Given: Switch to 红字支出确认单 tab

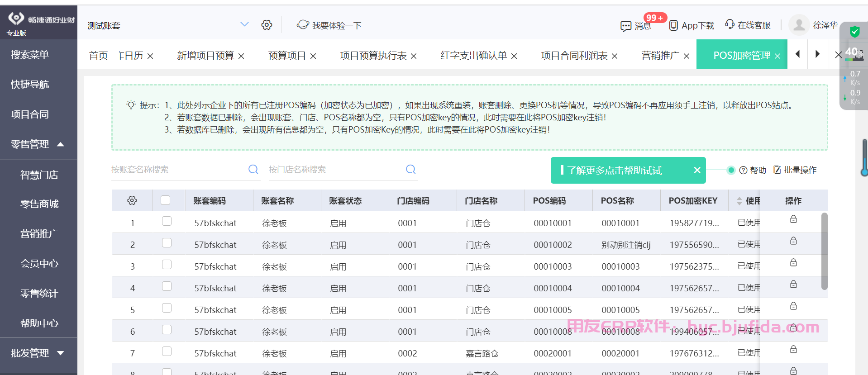Looking at the screenshot, I should 474,56.
